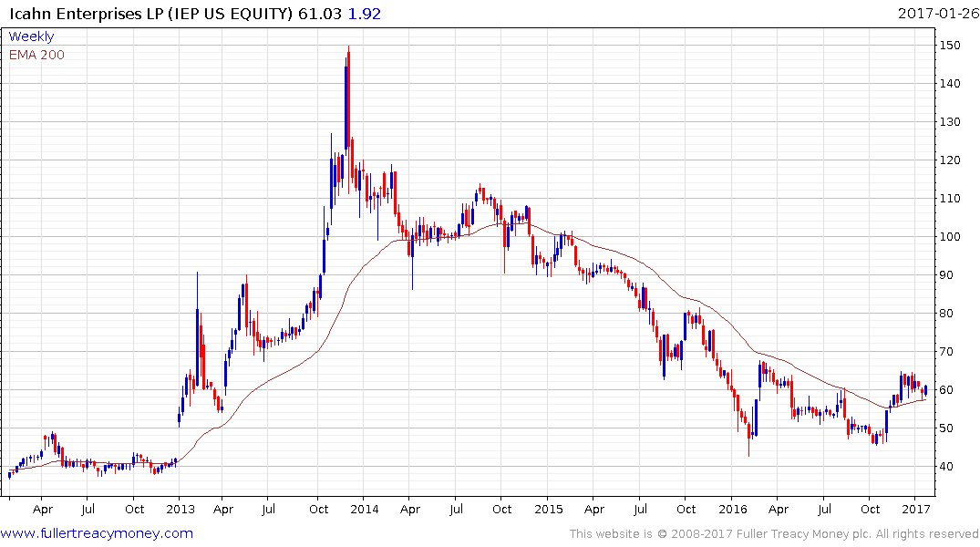Screen dimensions: 980x547
Task: Click the 90 price axis label
Action: point(946,275)
